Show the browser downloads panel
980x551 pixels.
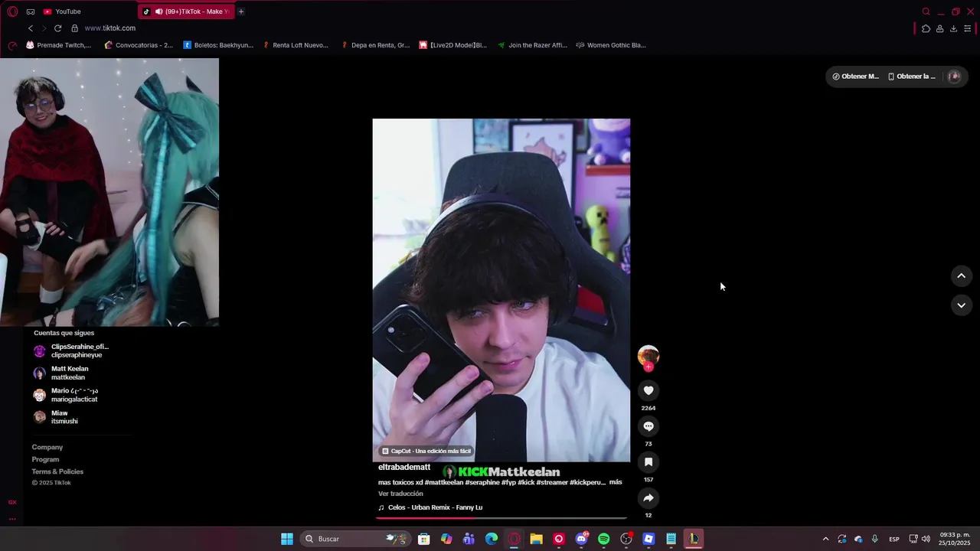(x=953, y=28)
